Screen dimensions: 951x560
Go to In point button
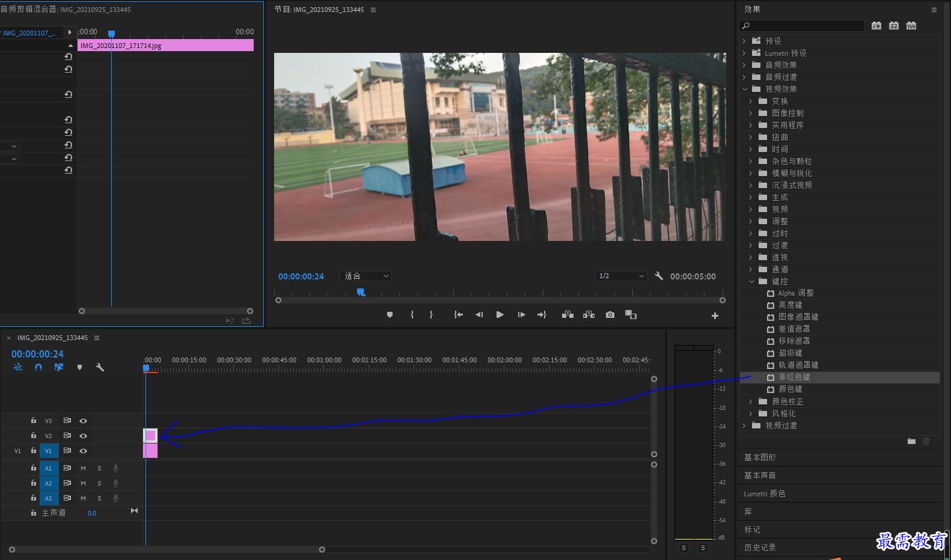(458, 315)
